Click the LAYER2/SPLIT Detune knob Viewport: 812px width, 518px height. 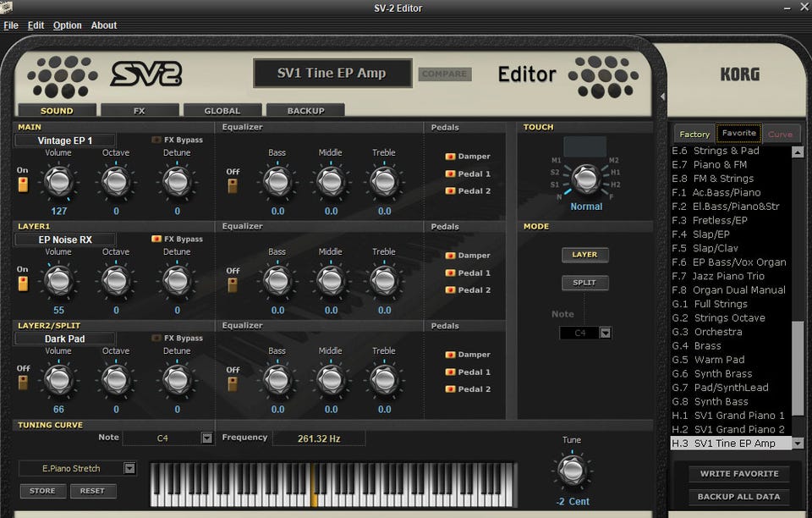[177, 380]
